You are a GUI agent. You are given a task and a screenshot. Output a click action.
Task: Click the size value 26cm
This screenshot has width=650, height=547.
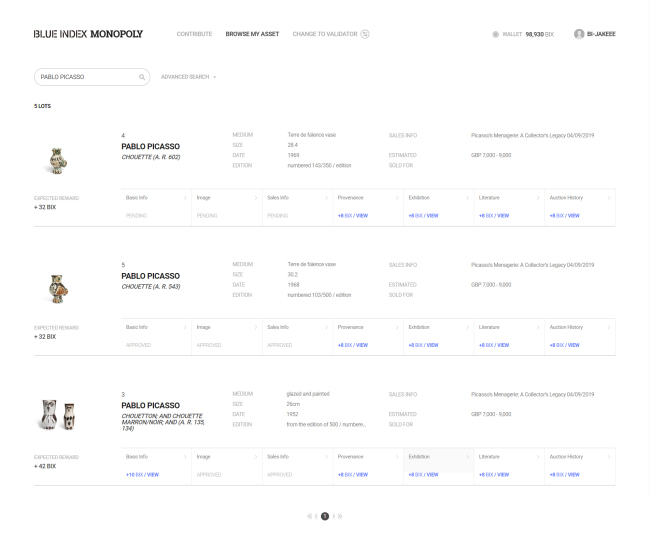click(293, 404)
